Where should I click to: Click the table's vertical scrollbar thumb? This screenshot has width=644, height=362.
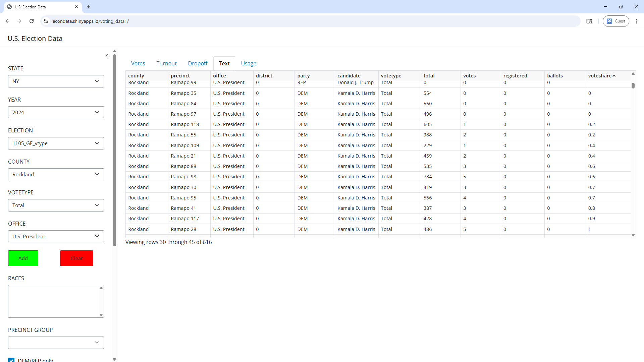(x=633, y=85)
